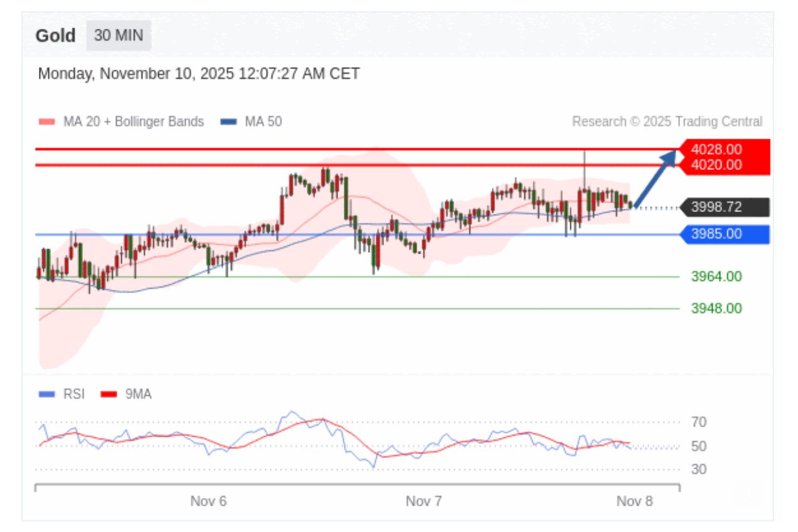Click the Nov 6 date axis marker
The image size is (798, 532).
click(x=208, y=501)
